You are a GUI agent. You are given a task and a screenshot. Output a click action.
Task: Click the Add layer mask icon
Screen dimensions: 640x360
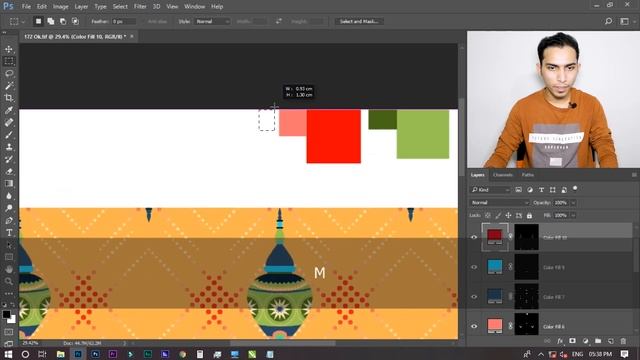(x=572, y=341)
